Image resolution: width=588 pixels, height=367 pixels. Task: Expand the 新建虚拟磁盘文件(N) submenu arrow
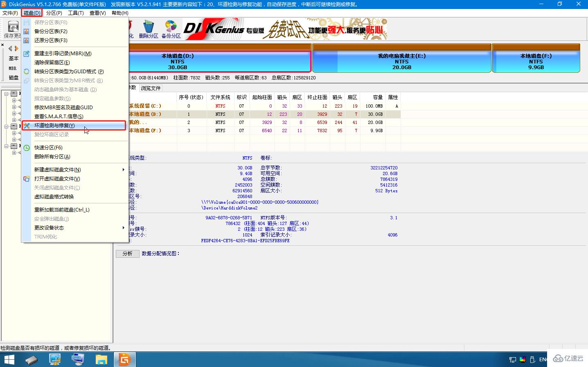click(123, 169)
